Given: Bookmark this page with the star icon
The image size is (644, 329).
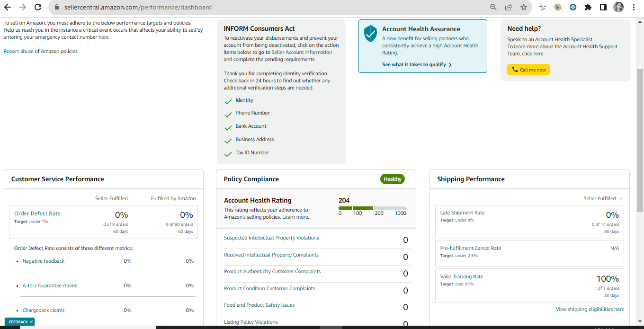Looking at the screenshot, I should coord(523,7).
